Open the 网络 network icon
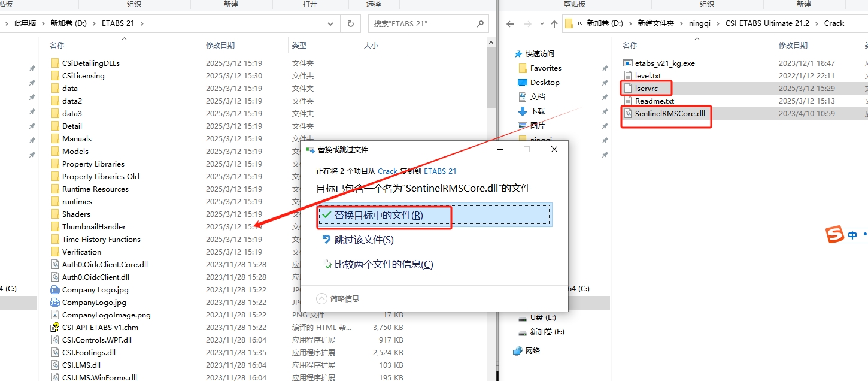Image resolution: width=868 pixels, height=381 pixels. (518, 351)
